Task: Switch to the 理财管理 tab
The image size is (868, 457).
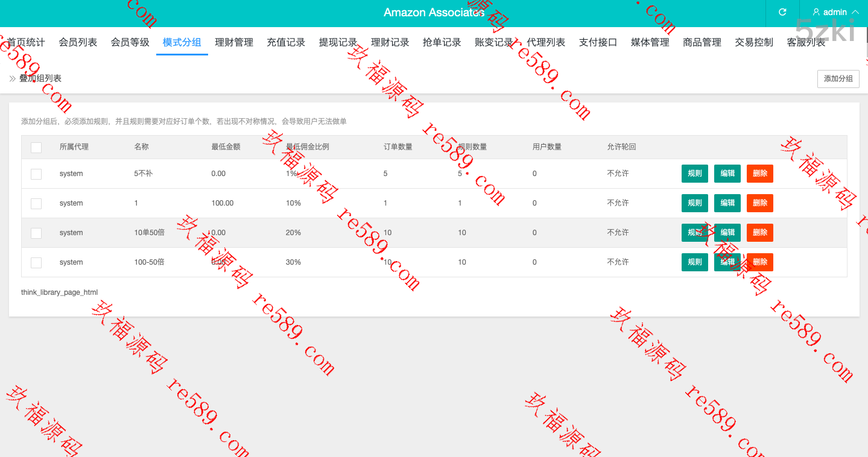Action: click(234, 42)
